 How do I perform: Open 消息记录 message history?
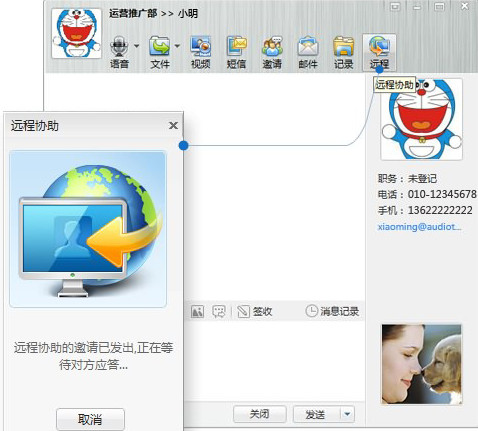[x=332, y=311]
